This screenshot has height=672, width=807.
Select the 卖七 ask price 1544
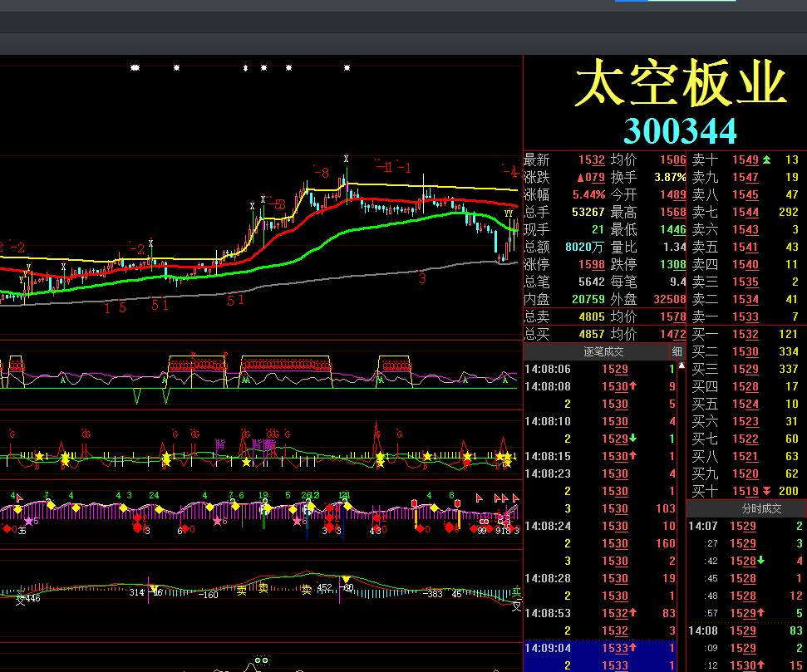tap(745, 212)
